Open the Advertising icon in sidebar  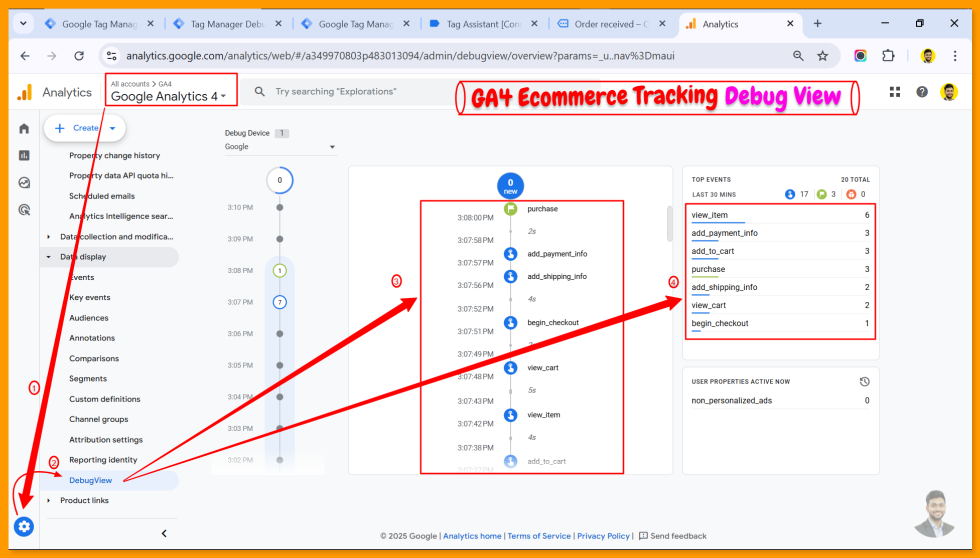tap(24, 210)
